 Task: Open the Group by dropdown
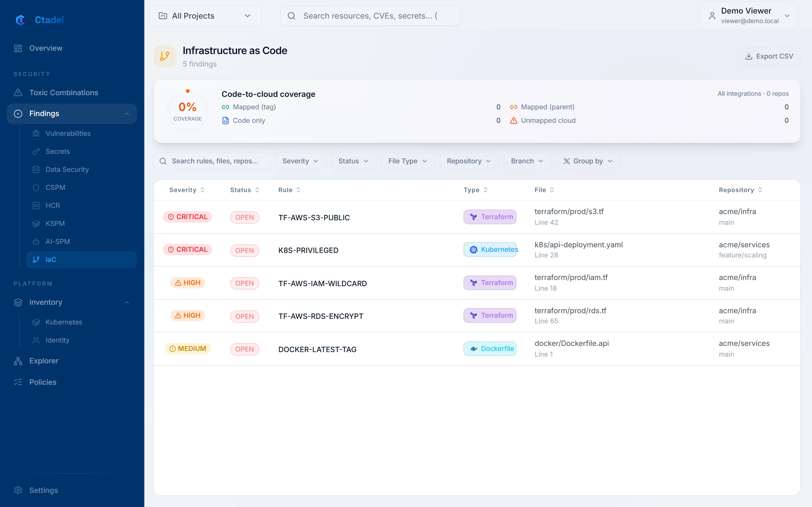(588, 161)
